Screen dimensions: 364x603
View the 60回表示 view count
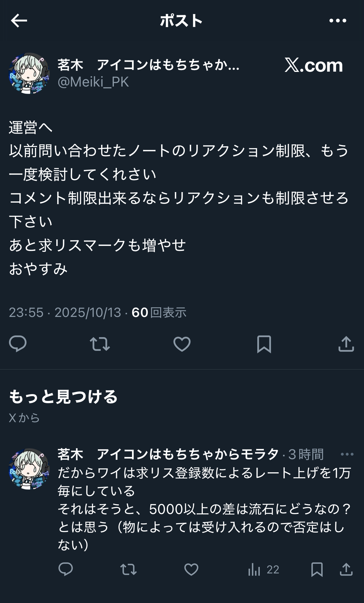click(x=159, y=312)
